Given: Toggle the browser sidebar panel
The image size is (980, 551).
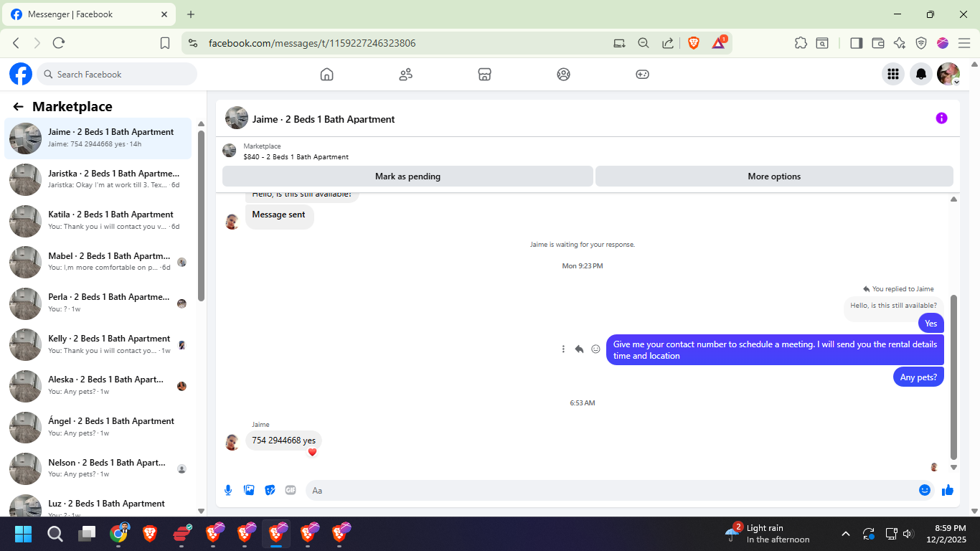Looking at the screenshot, I should 856,43.
